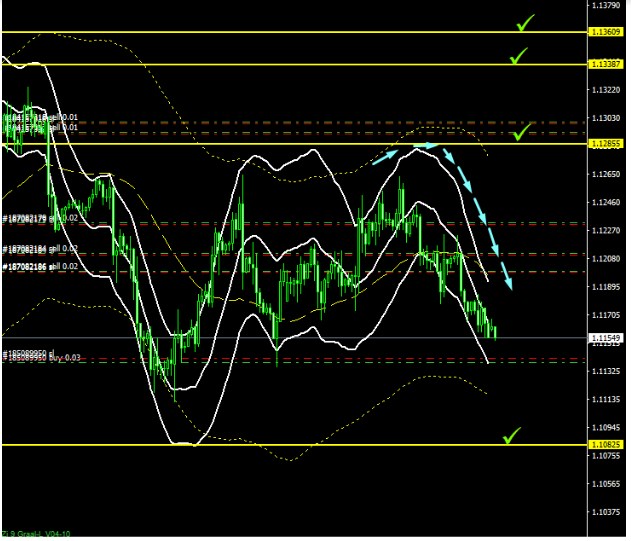631x541 pixels.
Task: Click the checkmark above the 1.12855 line
Action: 522,132
